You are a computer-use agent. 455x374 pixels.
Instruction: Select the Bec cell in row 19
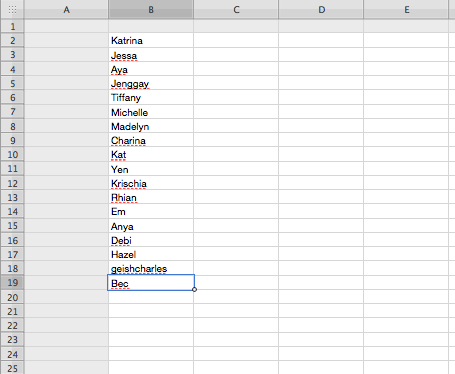(x=151, y=283)
